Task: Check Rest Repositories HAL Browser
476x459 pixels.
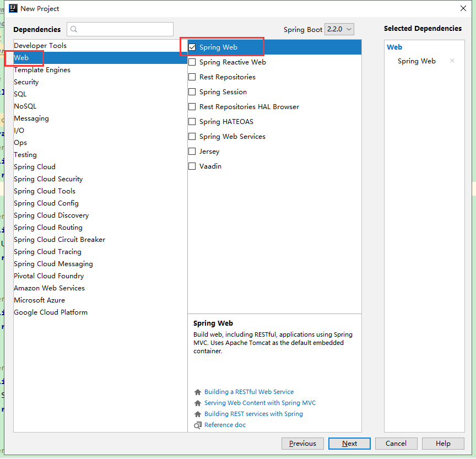Action: 192,106
